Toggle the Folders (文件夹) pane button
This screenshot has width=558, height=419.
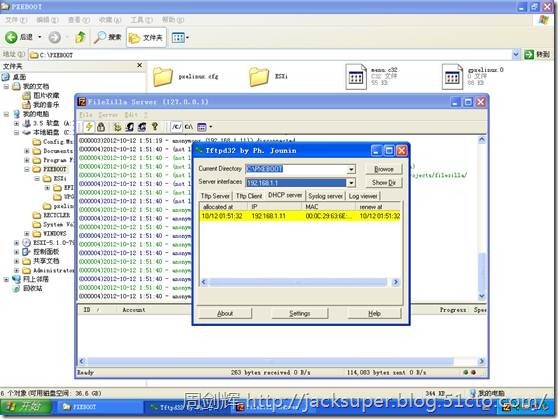146,37
